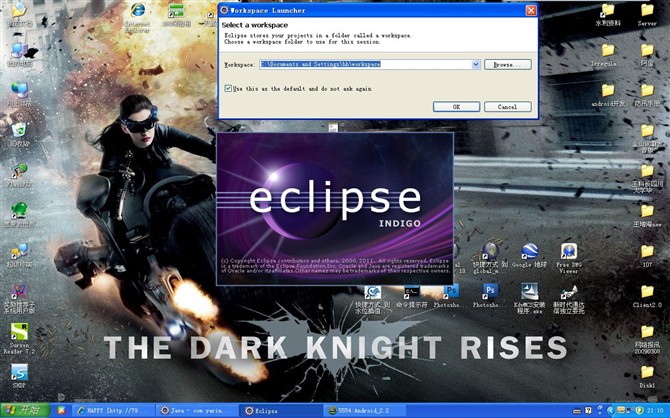This screenshot has width=670, height=418.
Task: Click the help question-mark tray icon
Action: [x=588, y=411]
